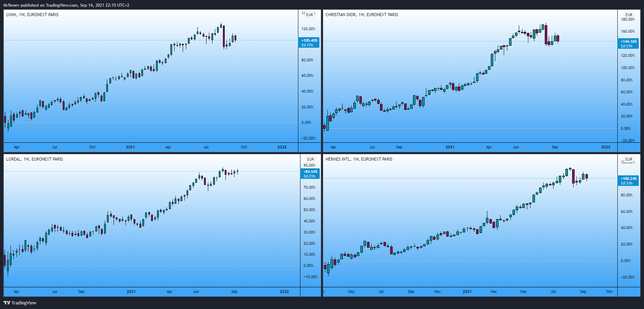Image resolution: width=644 pixels, height=309 pixels.
Task: Click the Nov label after Sep on Hermes time axis
Action: point(610,292)
